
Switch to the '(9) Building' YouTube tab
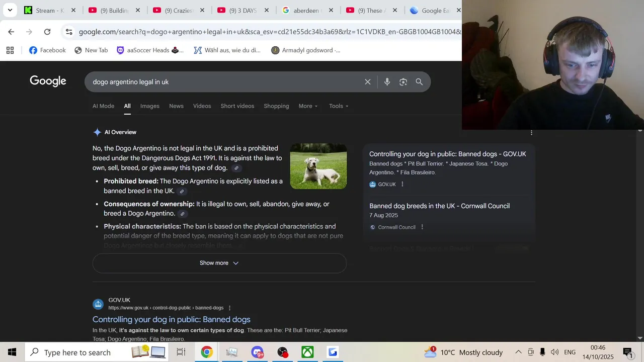point(109,10)
